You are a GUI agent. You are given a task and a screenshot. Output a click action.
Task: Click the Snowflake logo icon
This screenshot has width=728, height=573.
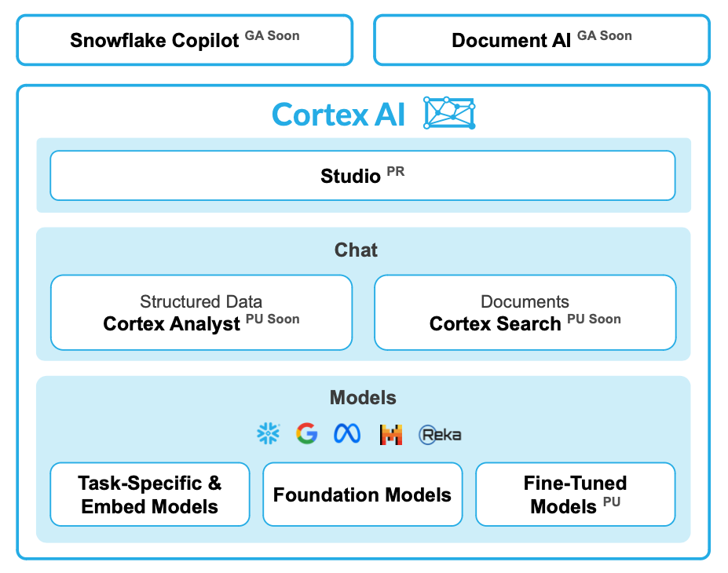[269, 434]
